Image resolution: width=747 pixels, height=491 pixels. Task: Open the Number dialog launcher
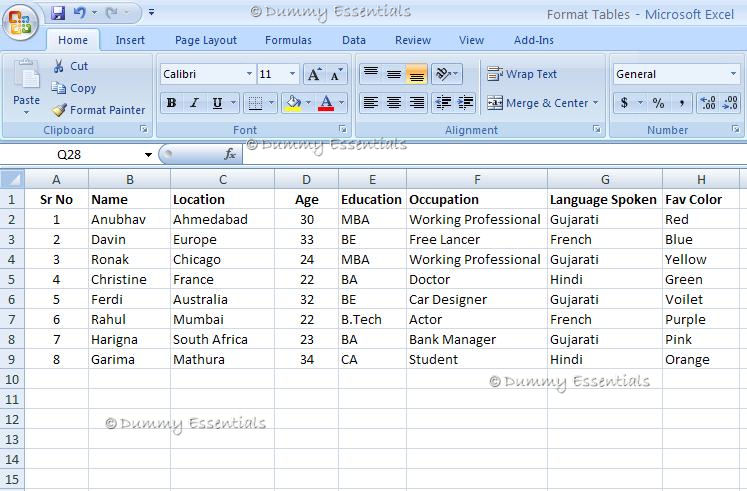pos(736,129)
